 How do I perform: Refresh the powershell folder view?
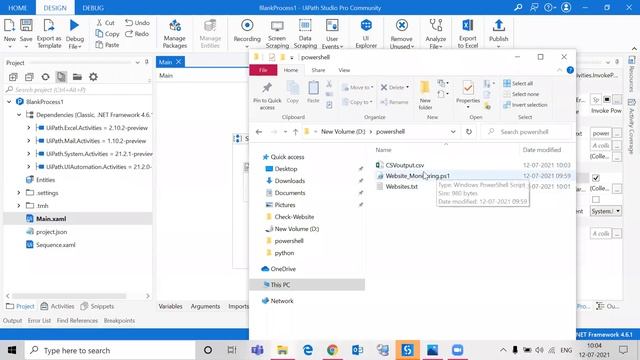click(469, 132)
